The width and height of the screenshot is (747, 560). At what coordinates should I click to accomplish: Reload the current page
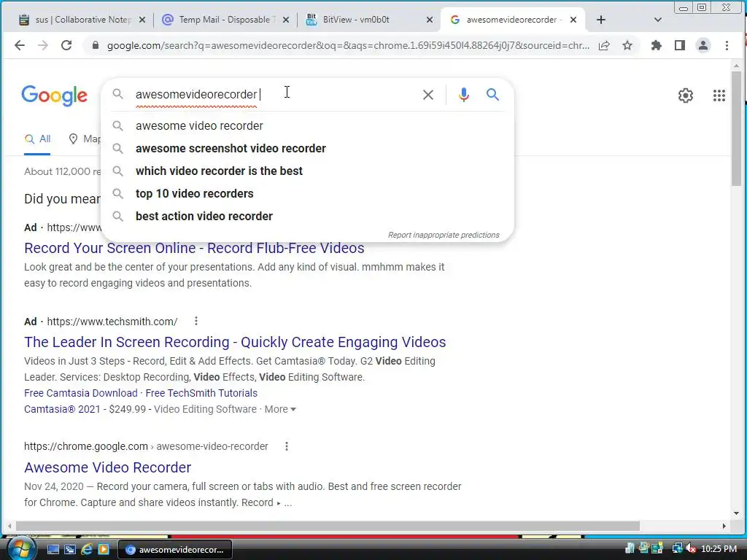66,45
